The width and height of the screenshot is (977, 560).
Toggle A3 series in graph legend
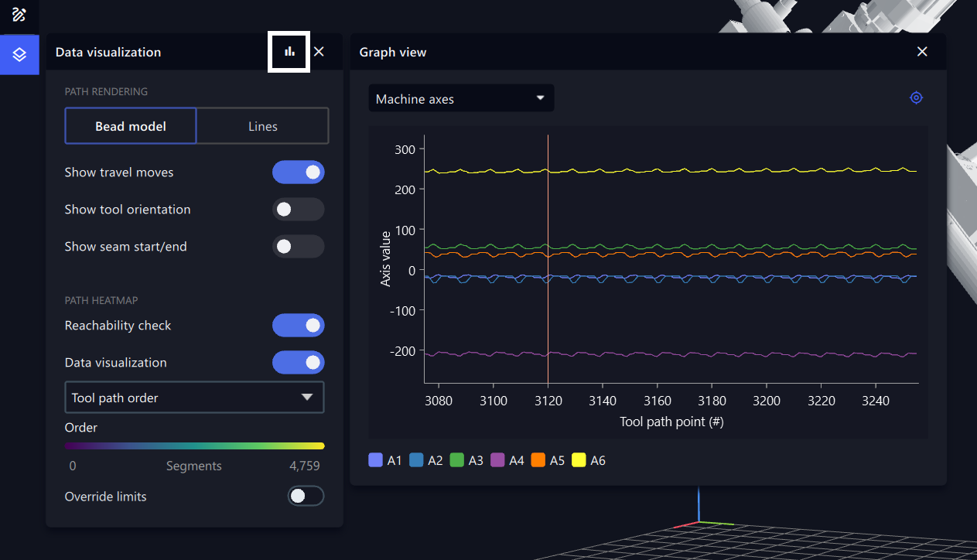(x=466, y=460)
